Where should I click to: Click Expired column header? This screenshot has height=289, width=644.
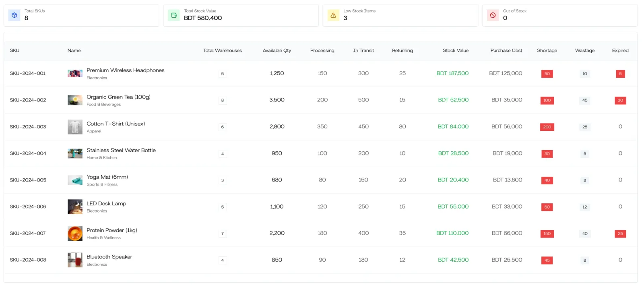click(620, 51)
